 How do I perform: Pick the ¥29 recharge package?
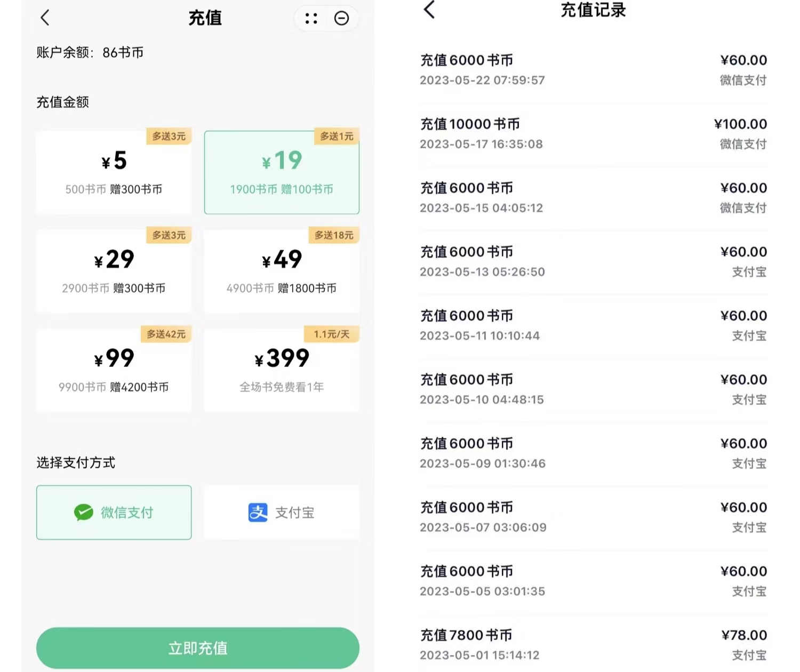(x=114, y=271)
